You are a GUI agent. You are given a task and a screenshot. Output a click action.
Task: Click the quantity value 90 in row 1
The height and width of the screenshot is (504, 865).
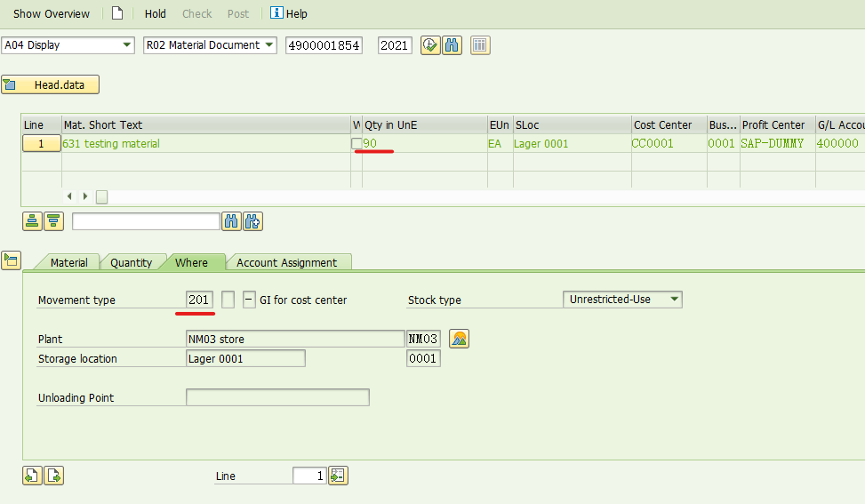pos(370,143)
